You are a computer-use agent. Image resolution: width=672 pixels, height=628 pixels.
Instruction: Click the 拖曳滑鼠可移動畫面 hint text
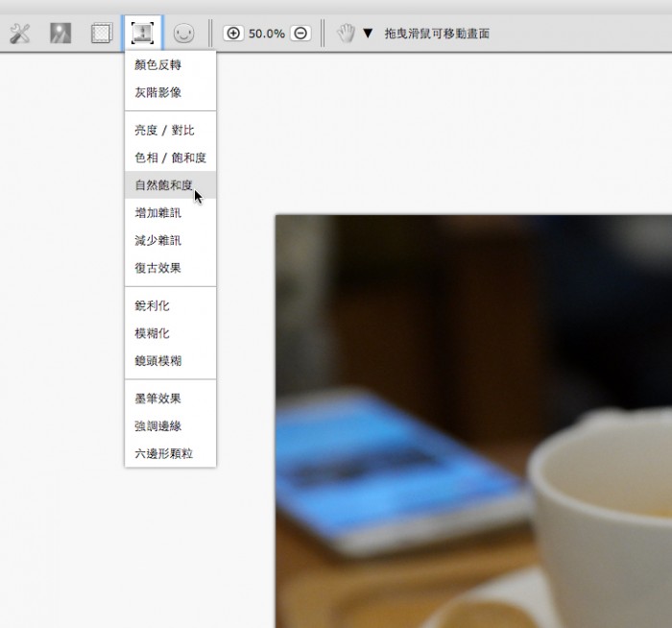coord(437,34)
